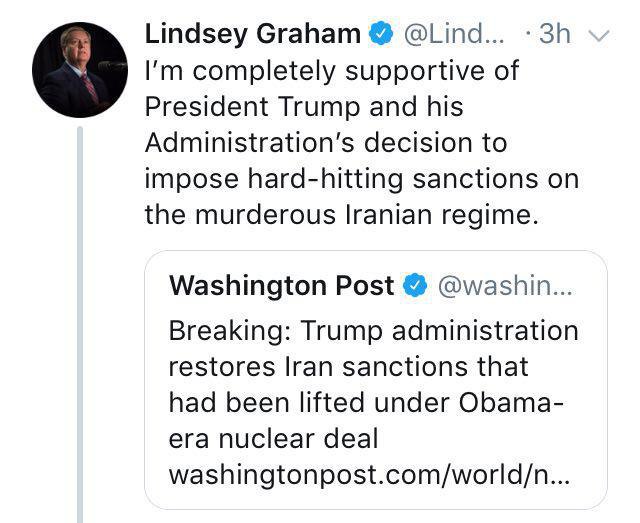Screen dimensions: 640x523
Task: Click "the murderous Iranian regime." text
Action: coord(341,215)
